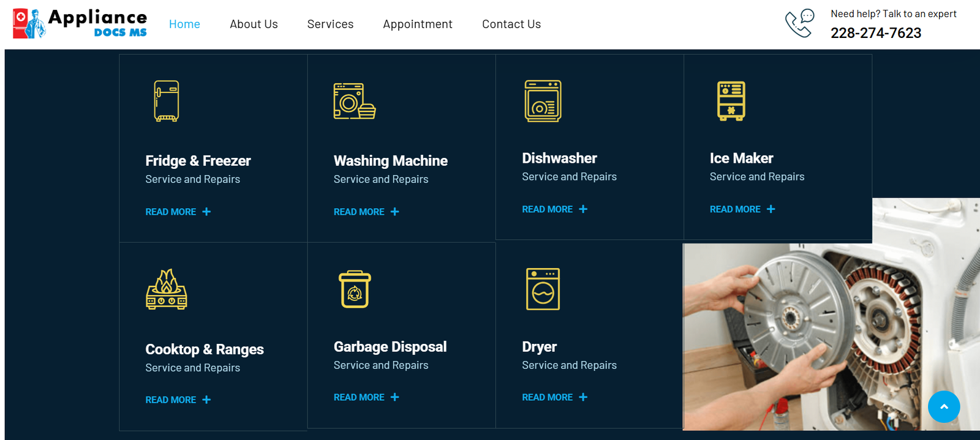Select the Washing Machine heading
980x440 pixels.
click(391, 161)
